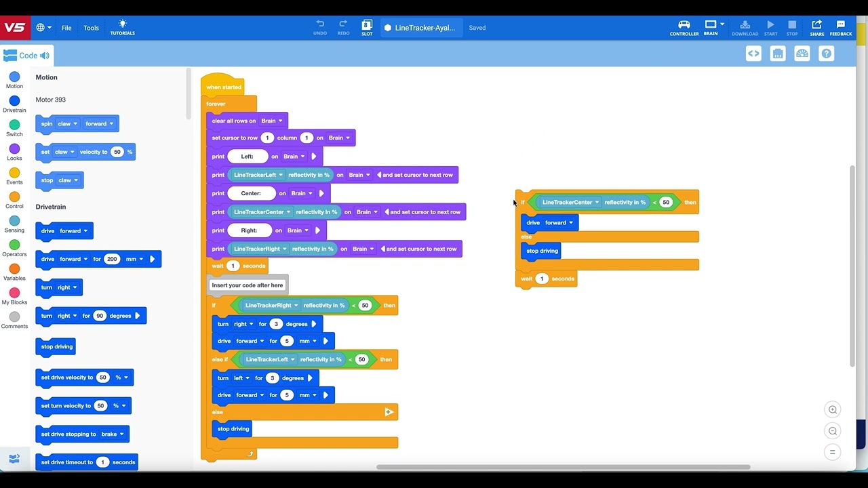Screen dimensions: 868x488
Task: Open Help
Action: (x=827, y=54)
